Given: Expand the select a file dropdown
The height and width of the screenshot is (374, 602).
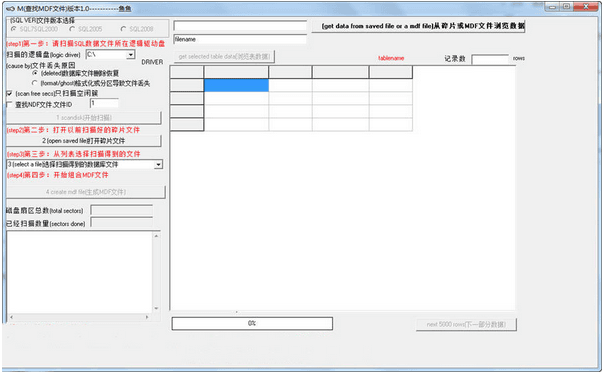Looking at the screenshot, I should [x=158, y=165].
